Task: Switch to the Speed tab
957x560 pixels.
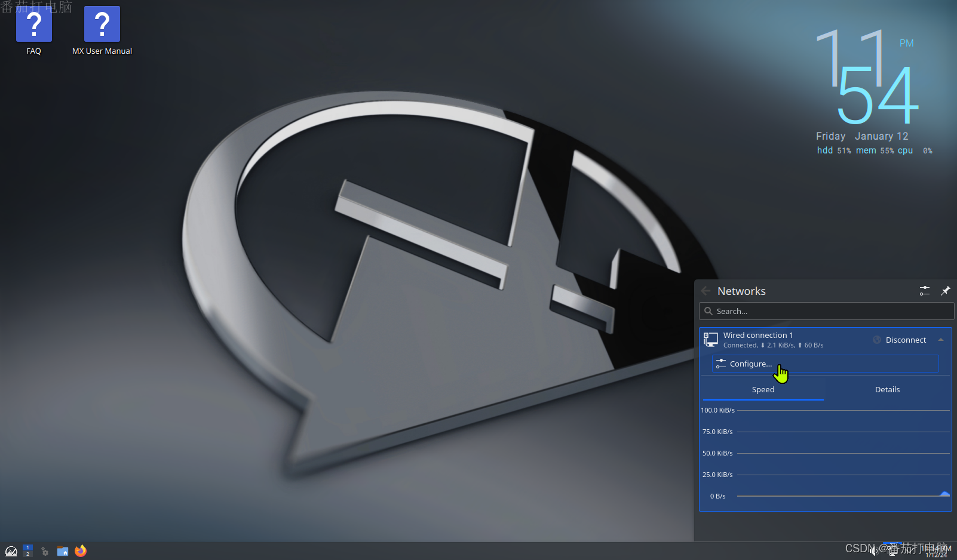Action: click(x=763, y=389)
